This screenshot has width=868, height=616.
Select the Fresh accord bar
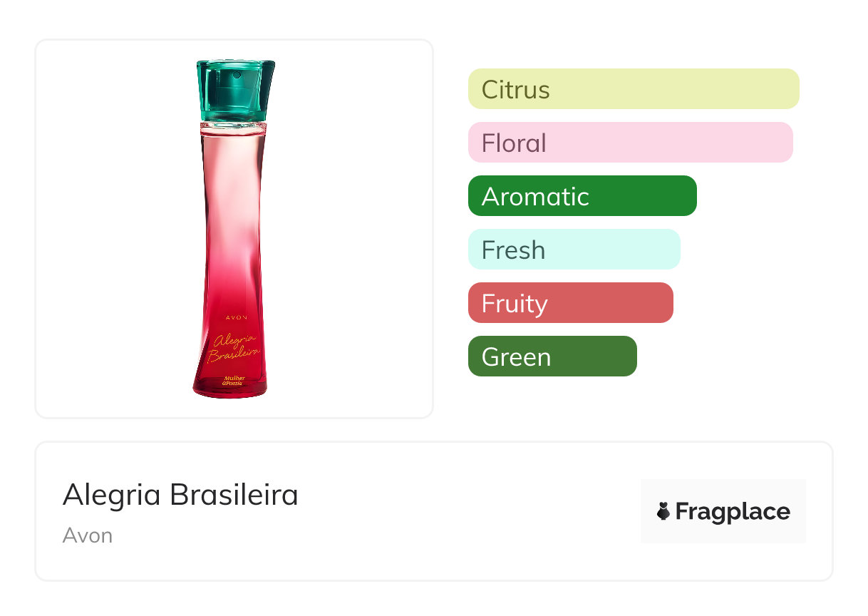574,250
